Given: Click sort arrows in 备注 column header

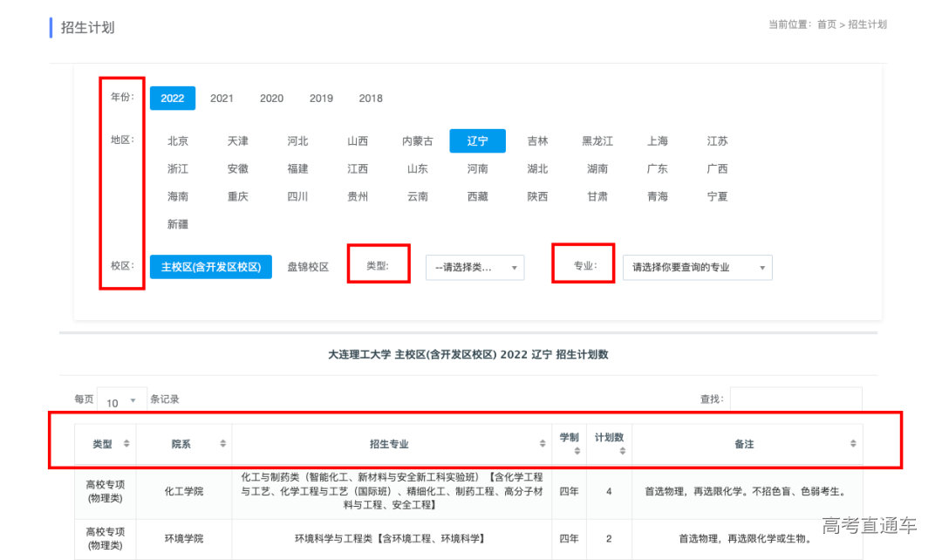Looking at the screenshot, I should point(853,444).
